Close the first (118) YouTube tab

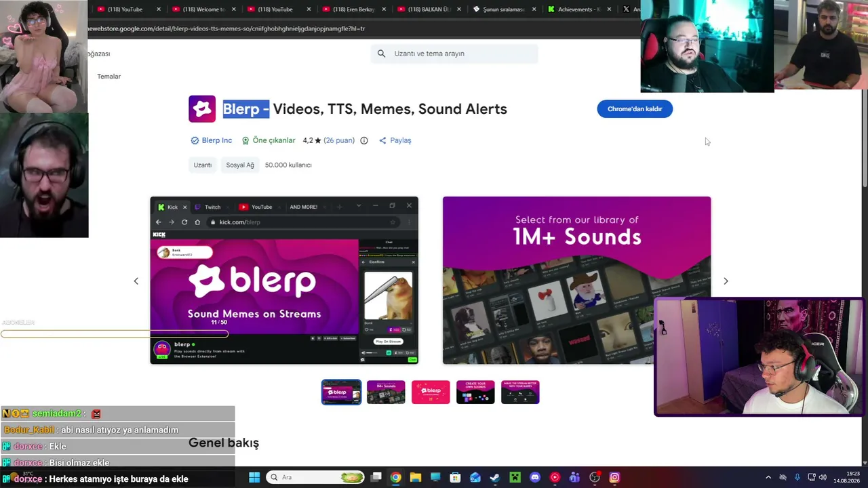159,9
